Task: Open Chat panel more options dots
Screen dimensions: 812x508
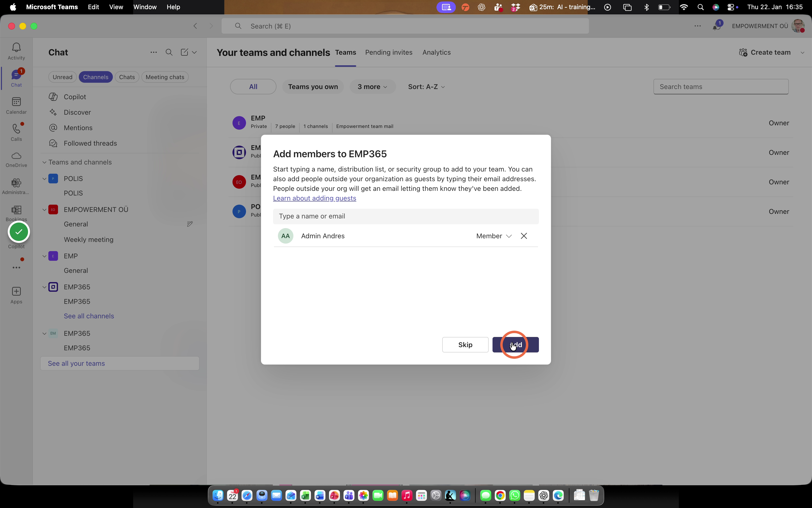Action: (x=153, y=52)
